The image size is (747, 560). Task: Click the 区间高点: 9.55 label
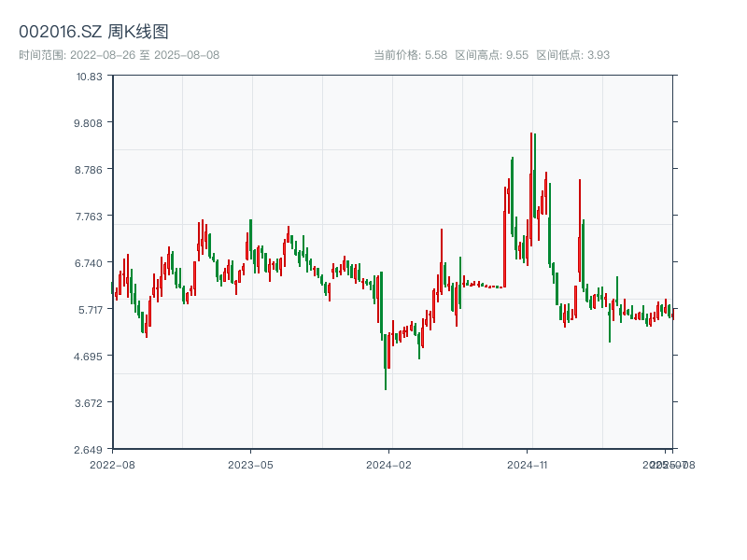tap(492, 55)
